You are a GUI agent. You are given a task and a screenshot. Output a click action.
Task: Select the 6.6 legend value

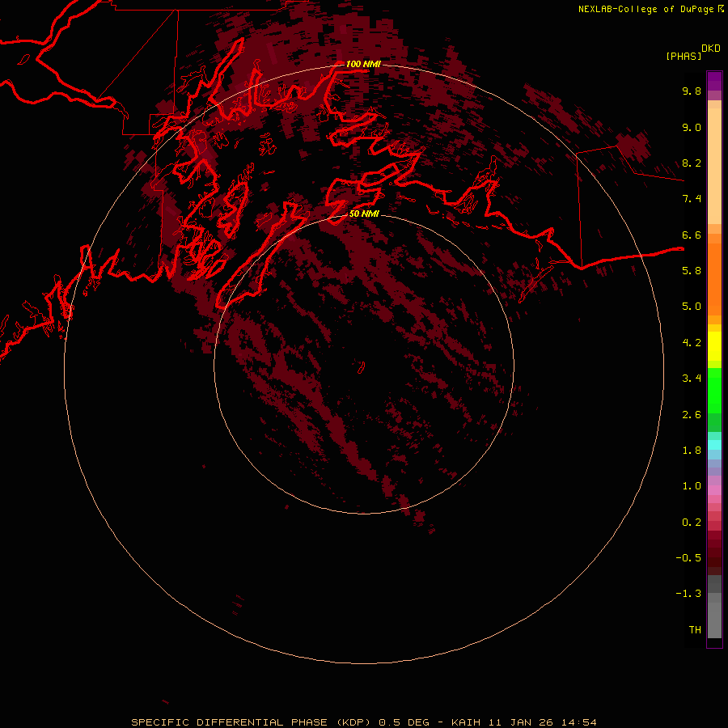(x=692, y=235)
